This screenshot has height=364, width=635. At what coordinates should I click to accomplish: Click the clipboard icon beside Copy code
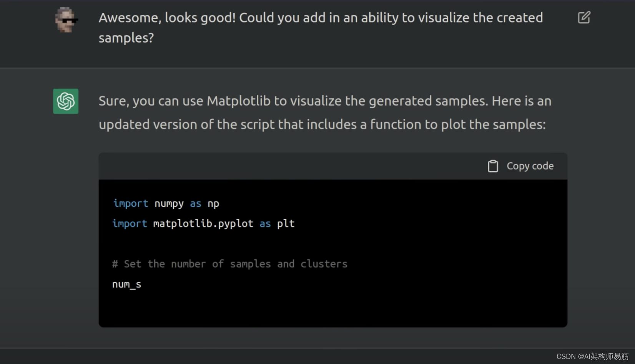tap(493, 166)
